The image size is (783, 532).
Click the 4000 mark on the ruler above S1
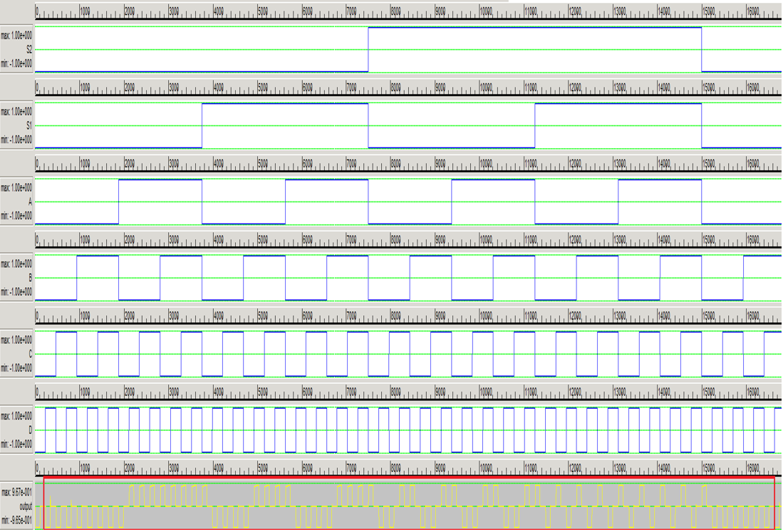coord(217,88)
